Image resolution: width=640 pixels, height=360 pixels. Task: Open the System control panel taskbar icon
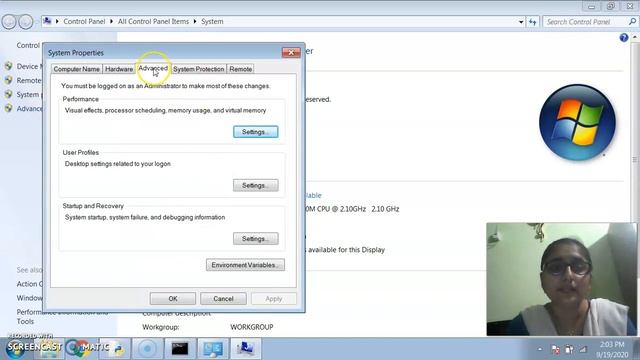coord(245,349)
